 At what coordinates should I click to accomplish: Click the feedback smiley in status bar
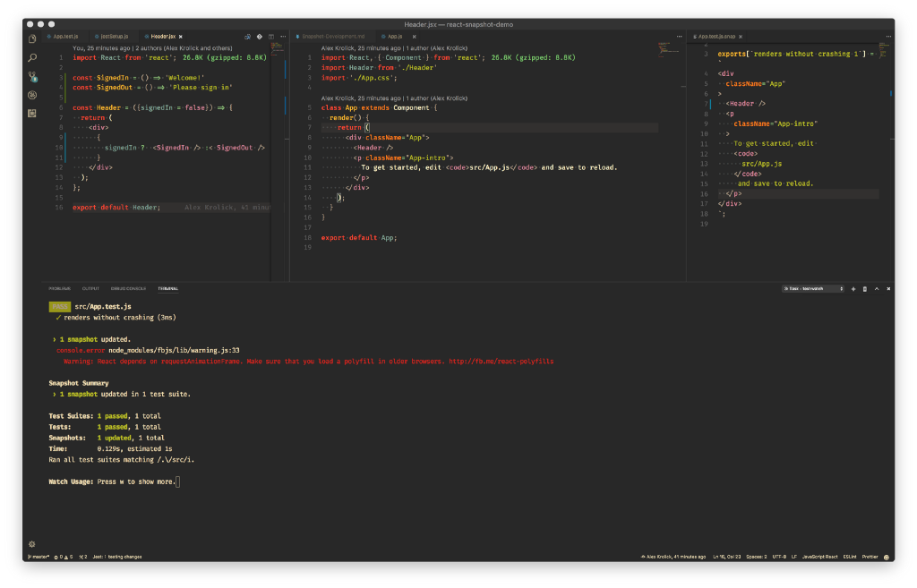(x=886, y=557)
